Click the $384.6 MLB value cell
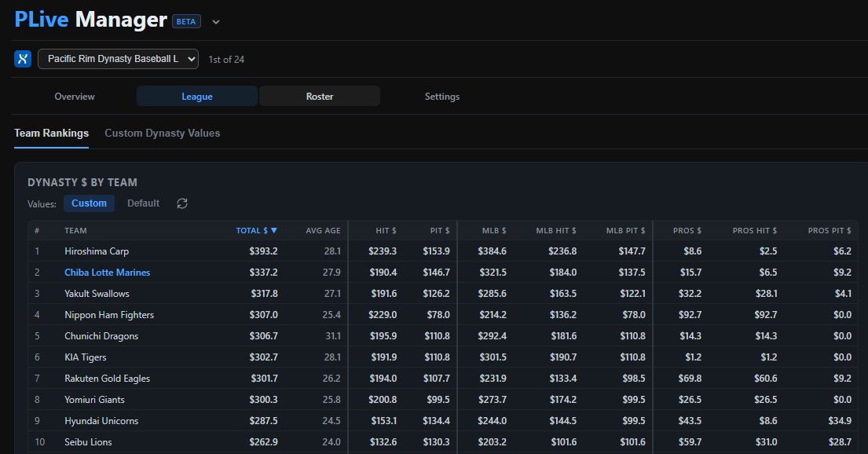The height and width of the screenshot is (454, 868). pos(492,251)
